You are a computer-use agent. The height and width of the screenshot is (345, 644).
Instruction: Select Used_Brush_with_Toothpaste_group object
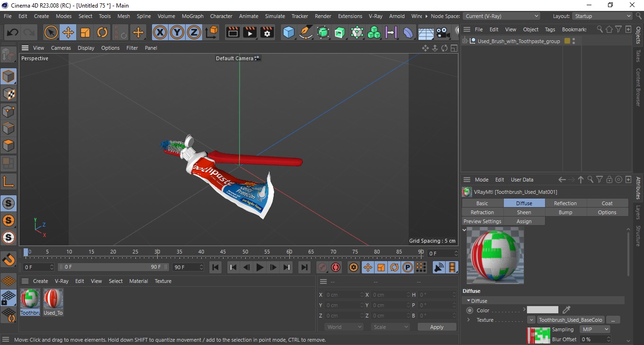coord(519,41)
